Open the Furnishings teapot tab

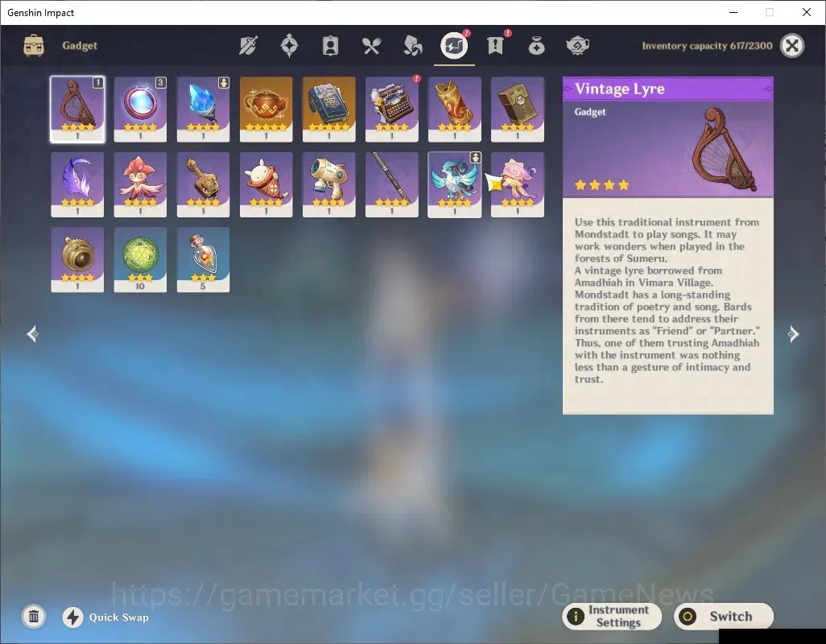pos(577,46)
